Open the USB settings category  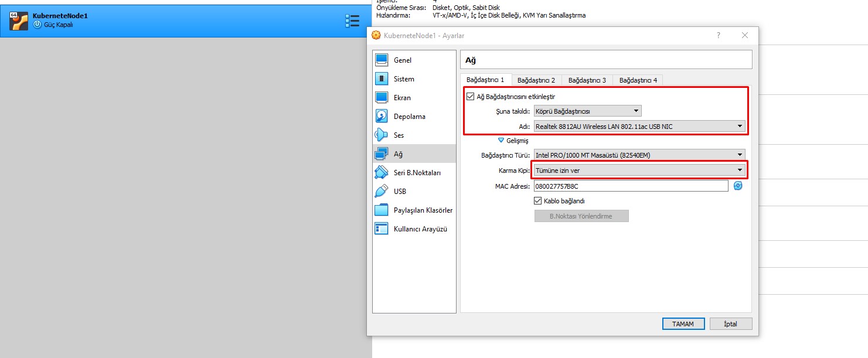coord(414,192)
